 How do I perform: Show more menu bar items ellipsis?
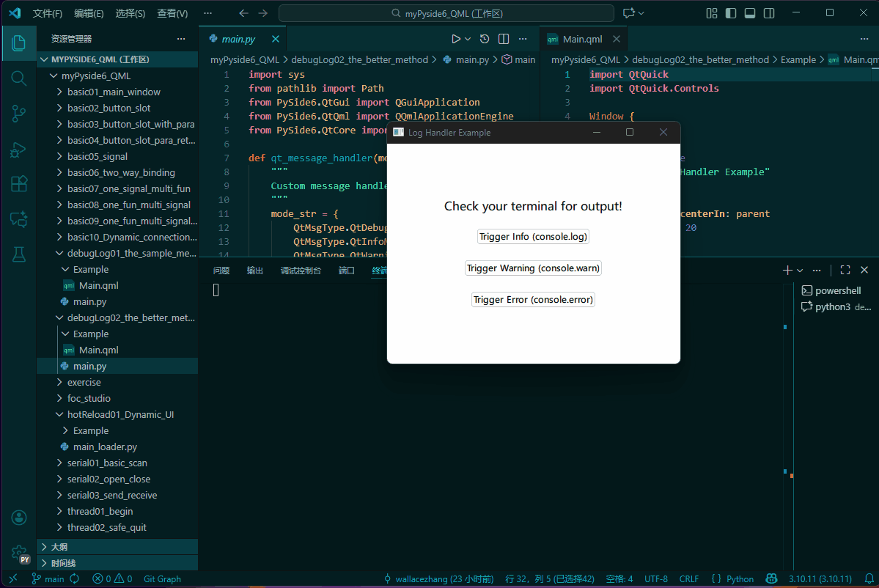coord(207,13)
